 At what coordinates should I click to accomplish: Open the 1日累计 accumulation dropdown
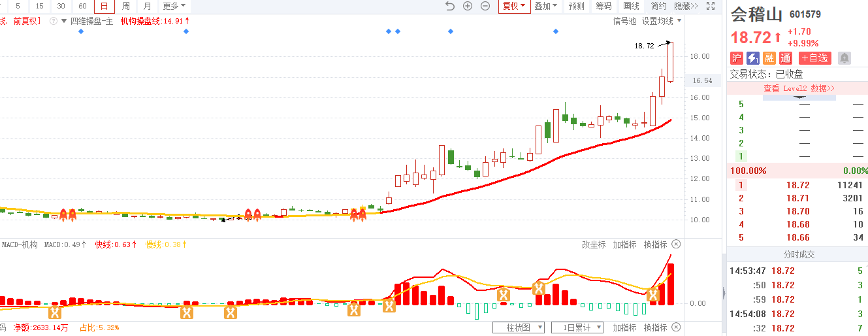click(x=577, y=328)
